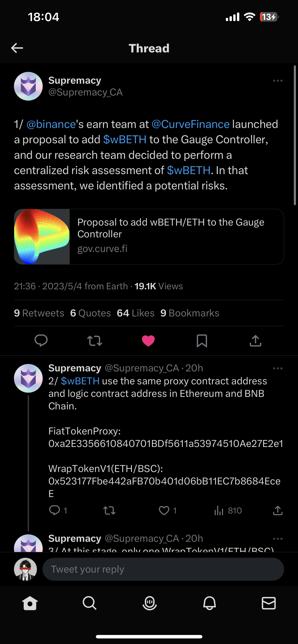Open Spaces microphone tab
The height and width of the screenshot is (644, 298).
pos(149,603)
